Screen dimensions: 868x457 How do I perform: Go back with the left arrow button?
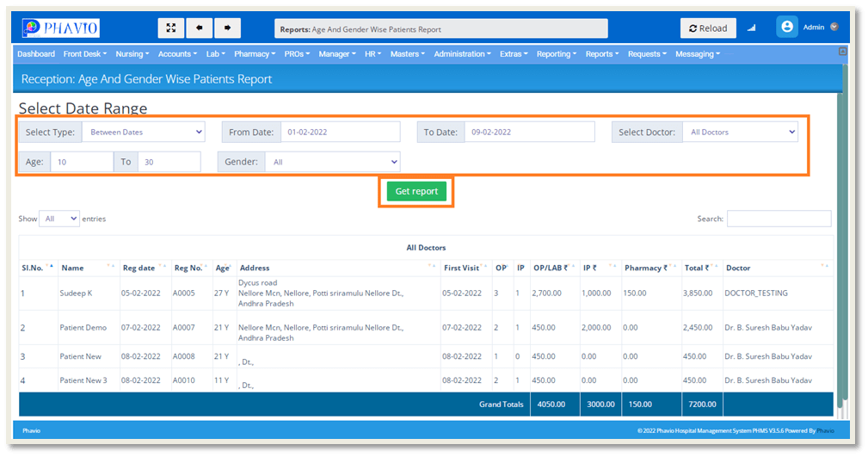point(200,28)
